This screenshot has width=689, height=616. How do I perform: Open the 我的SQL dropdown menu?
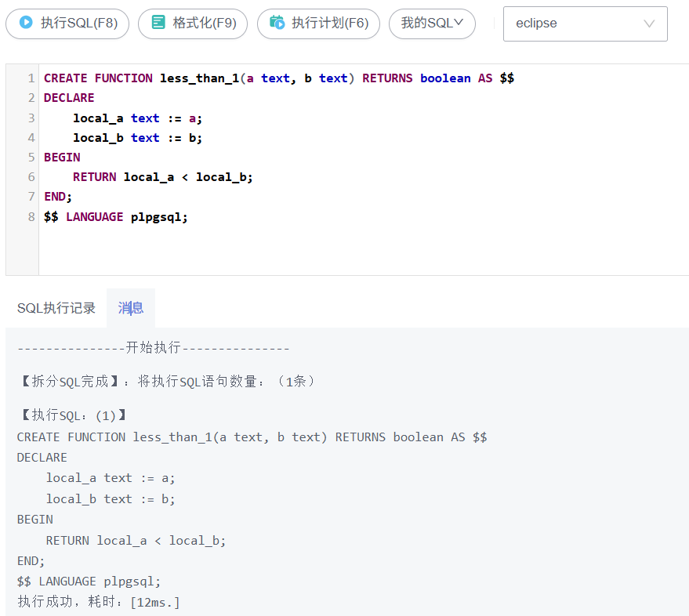click(432, 24)
